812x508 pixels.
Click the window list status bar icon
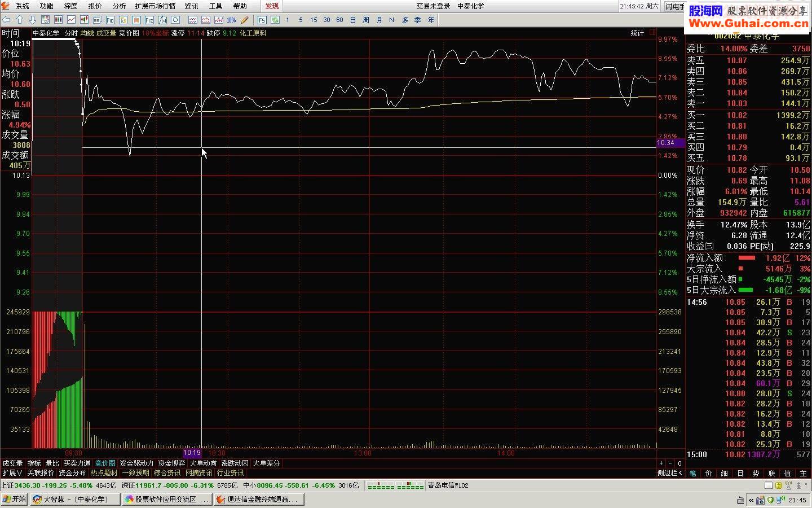[769, 485]
